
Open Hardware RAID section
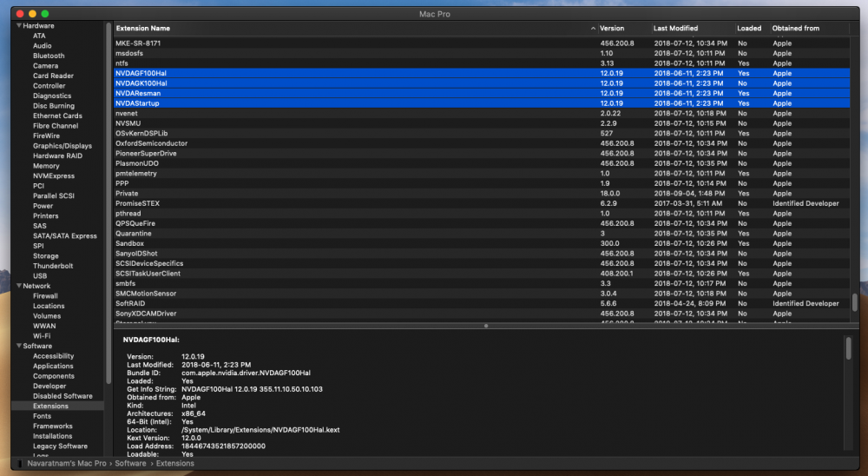tap(57, 155)
